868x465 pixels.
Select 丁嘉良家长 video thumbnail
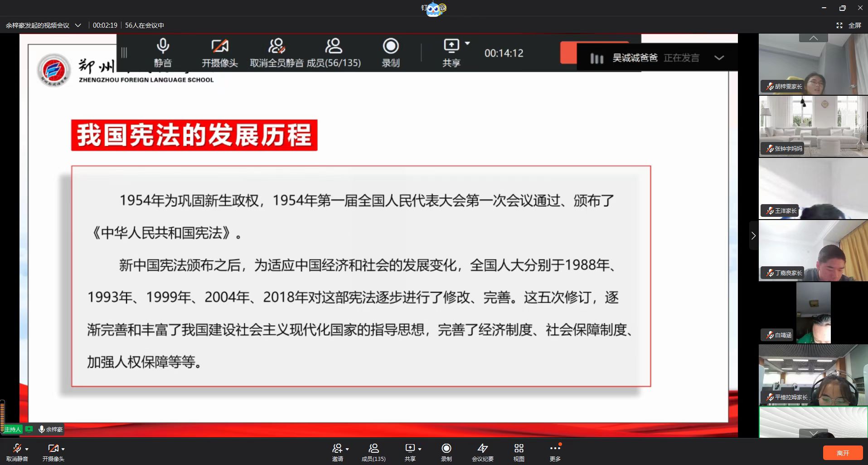coord(813,250)
